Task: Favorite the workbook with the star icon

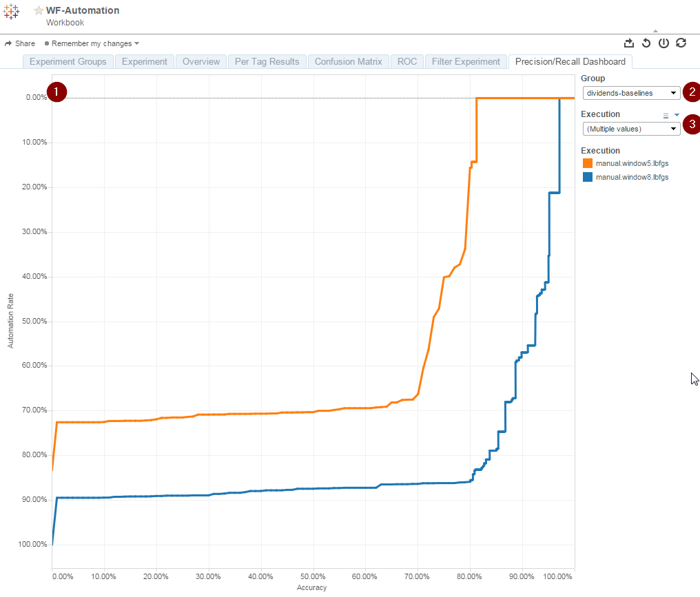Action: click(x=39, y=10)
